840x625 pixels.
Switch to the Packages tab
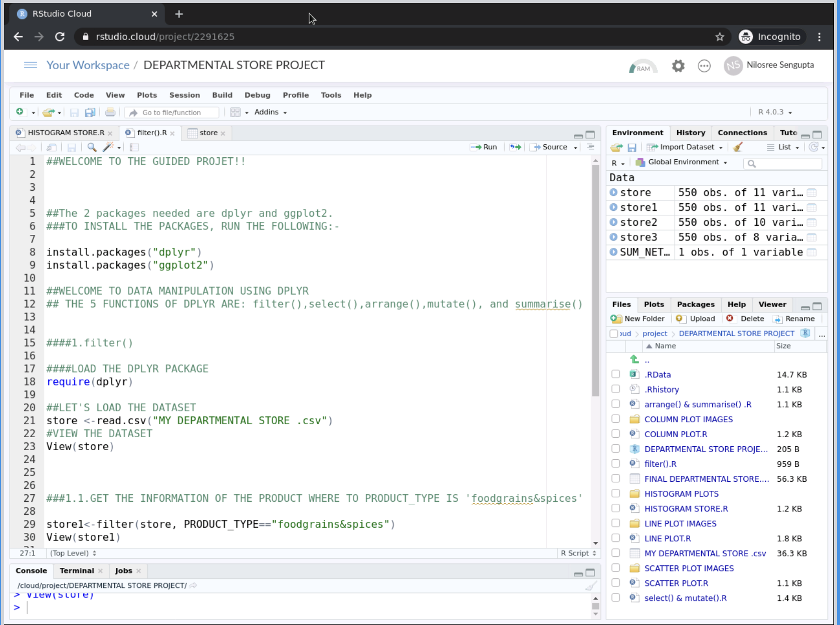[695, 304]
